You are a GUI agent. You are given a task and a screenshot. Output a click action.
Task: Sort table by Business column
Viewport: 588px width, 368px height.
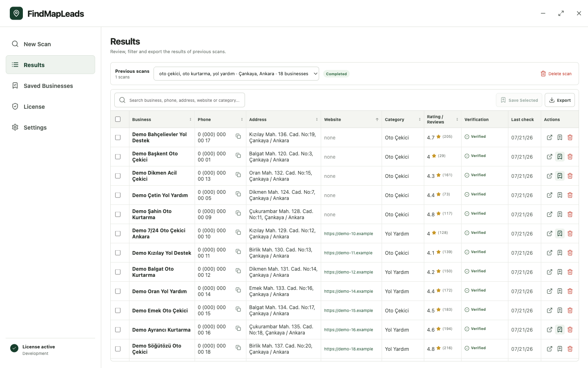[162, 119]
